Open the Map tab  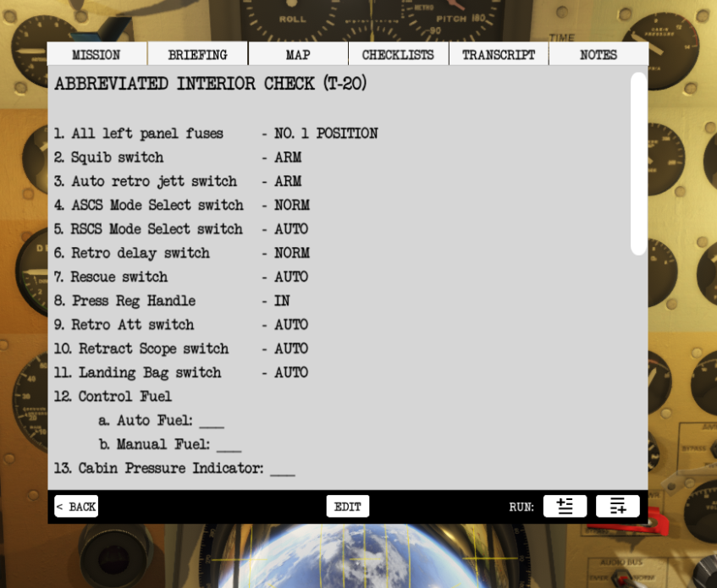coord(298,55)
